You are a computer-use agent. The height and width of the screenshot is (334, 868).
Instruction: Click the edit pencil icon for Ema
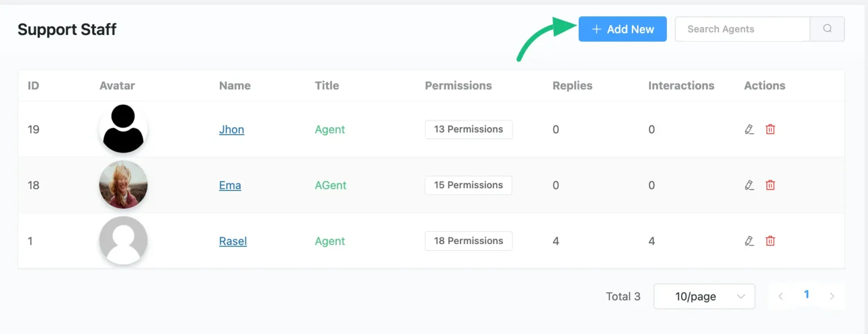(x=749, y=185)
